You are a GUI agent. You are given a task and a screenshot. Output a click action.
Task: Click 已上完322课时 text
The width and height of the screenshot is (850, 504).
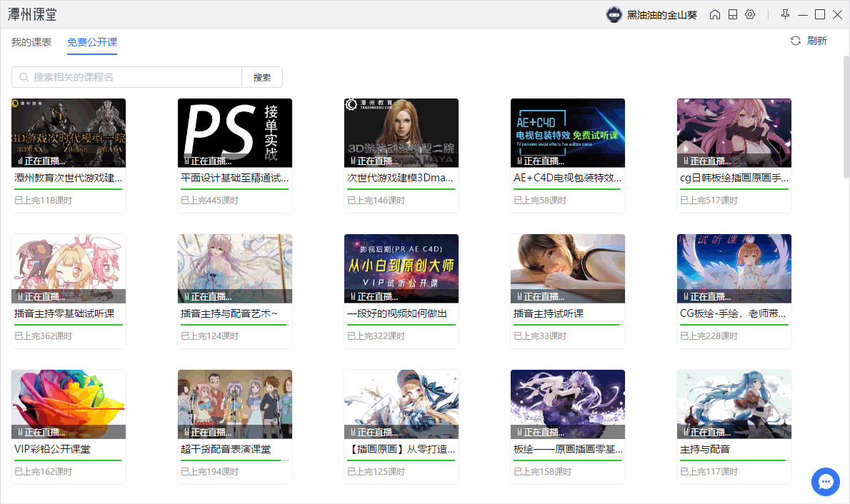point(376,336)
